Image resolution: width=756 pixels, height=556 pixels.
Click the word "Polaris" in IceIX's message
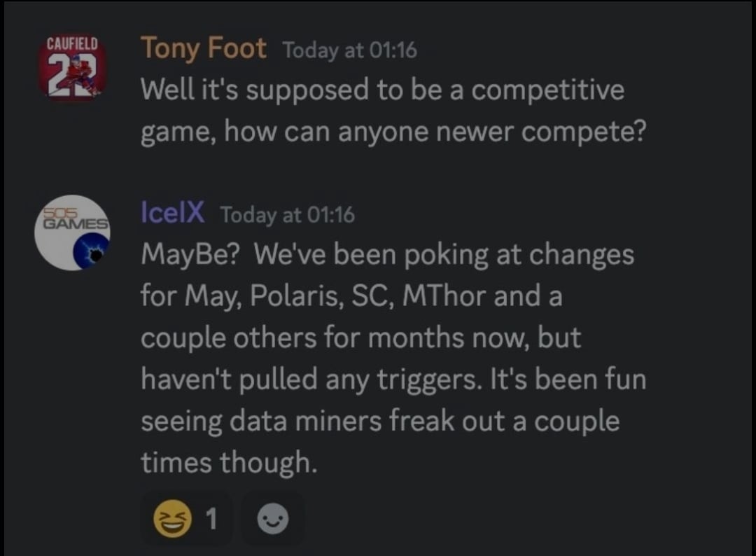[259, 296]
